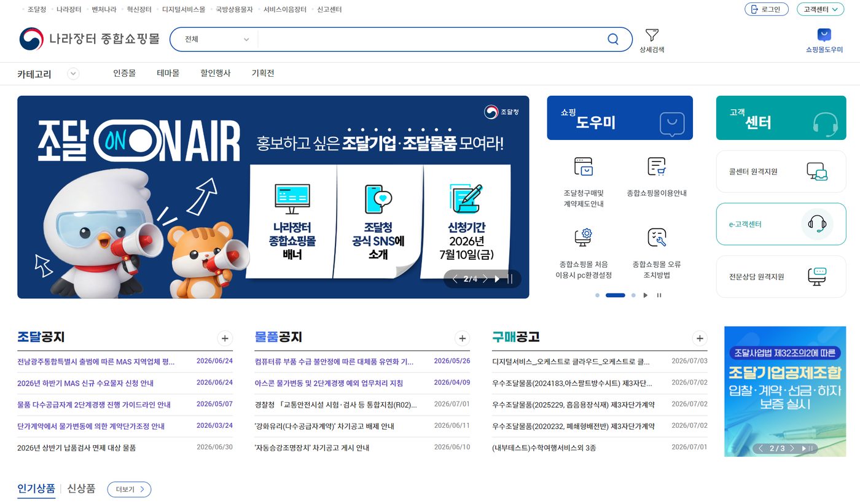Viewport: 860px width, 504px height.
Task: Go to 벤처나라 top link
Action: coord(104,9)
